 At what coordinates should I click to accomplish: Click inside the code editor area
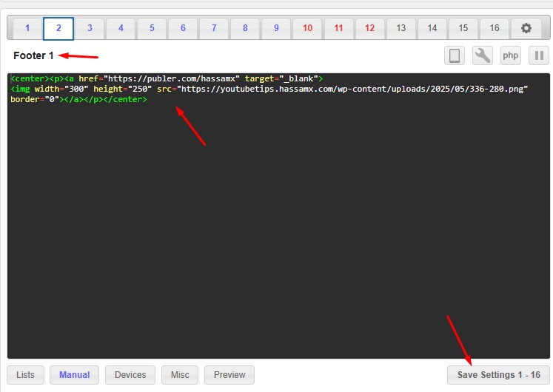click(278, 216)
